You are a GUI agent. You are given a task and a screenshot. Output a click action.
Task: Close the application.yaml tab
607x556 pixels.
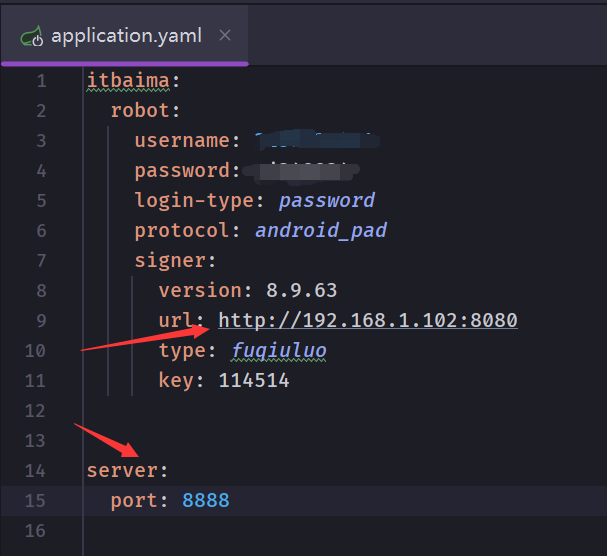pyautogui.click(x=225, y=35)
